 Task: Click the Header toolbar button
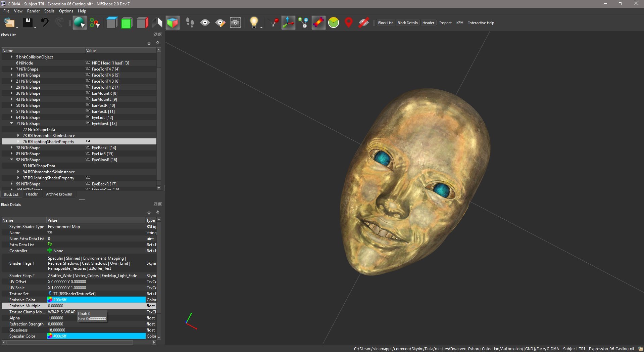(428, 23)
